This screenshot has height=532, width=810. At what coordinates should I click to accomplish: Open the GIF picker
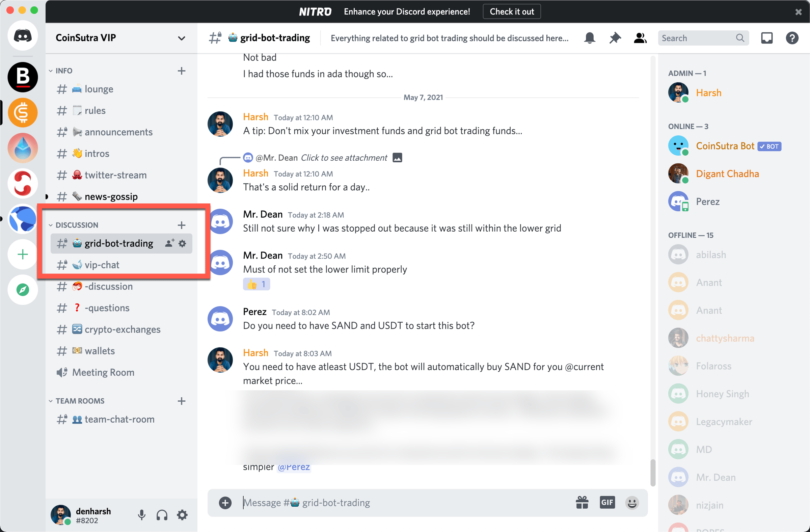point(607,502)
